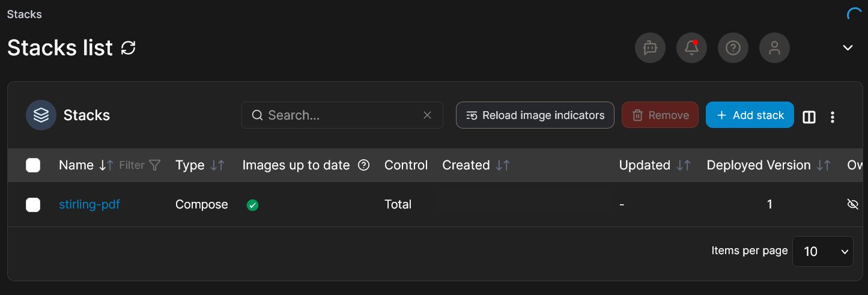Open the AI assistant robot icon

[650, 47]
